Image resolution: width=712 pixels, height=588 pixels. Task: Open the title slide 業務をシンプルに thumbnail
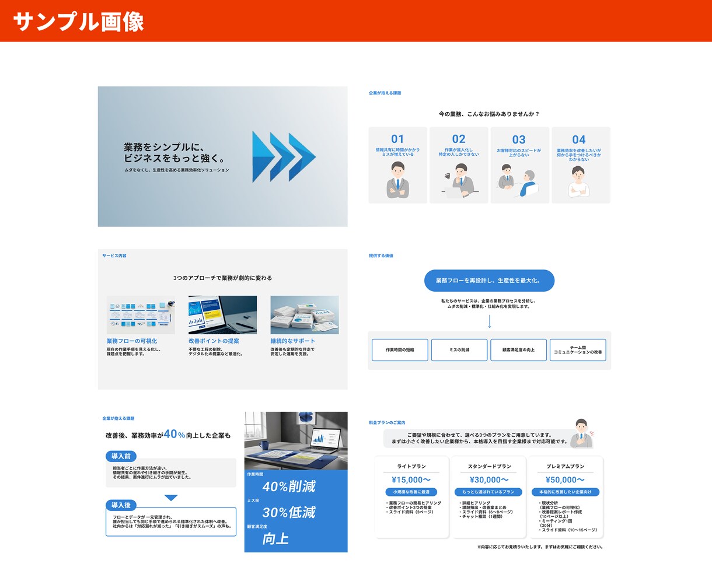222,156
